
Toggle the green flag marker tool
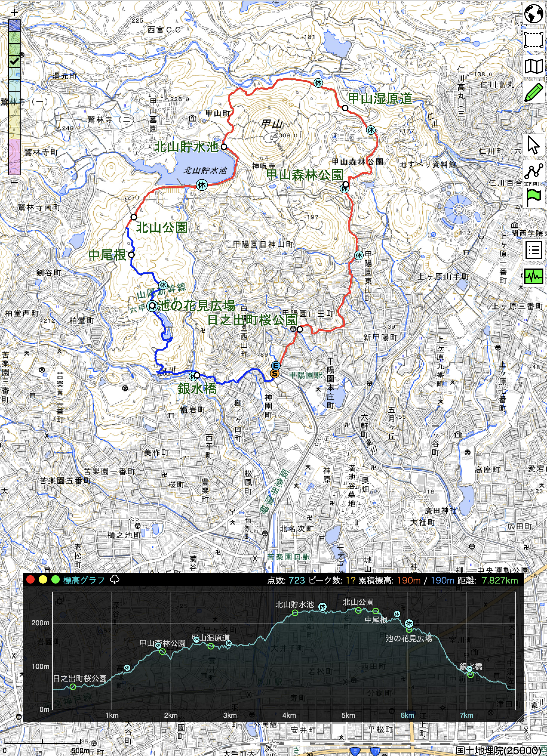point(534,197)
